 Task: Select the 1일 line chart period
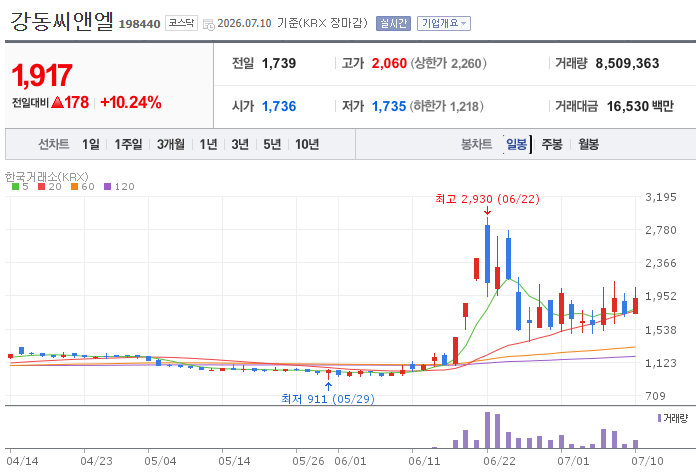(x=91, y=144)
